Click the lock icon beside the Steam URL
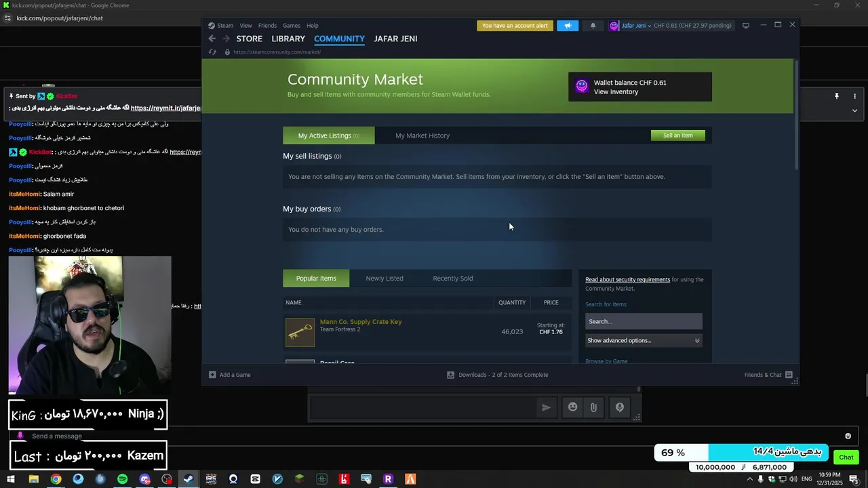Viewport: 868px width, 488px height. click(x=227, y=52)
